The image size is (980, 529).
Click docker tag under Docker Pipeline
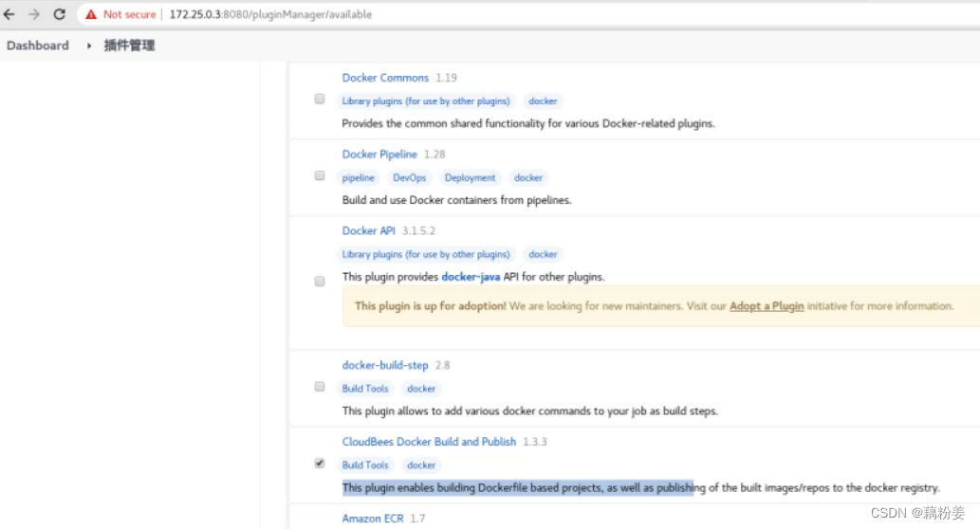(x=528, y=177)
